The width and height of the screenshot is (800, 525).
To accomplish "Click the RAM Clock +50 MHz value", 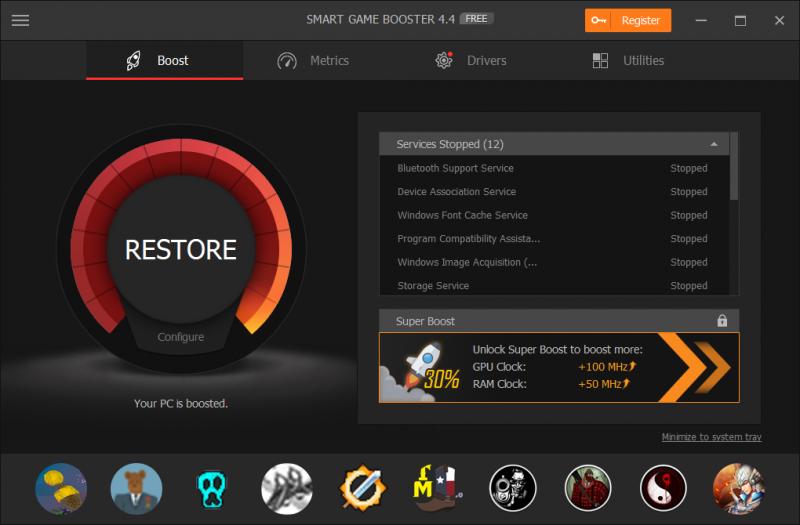I will tap(604, 384).
